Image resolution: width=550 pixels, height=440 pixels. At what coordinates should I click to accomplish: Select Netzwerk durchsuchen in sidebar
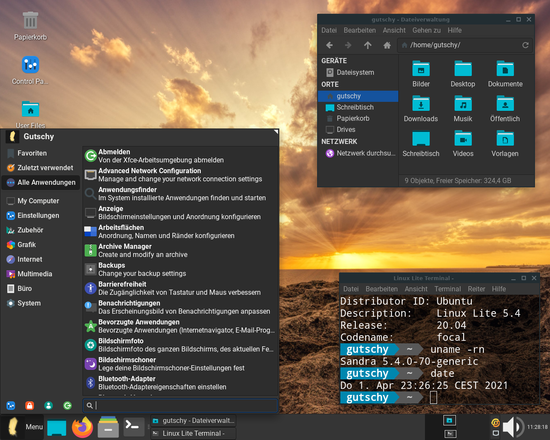pyautogui.click(x=358, y=153)
